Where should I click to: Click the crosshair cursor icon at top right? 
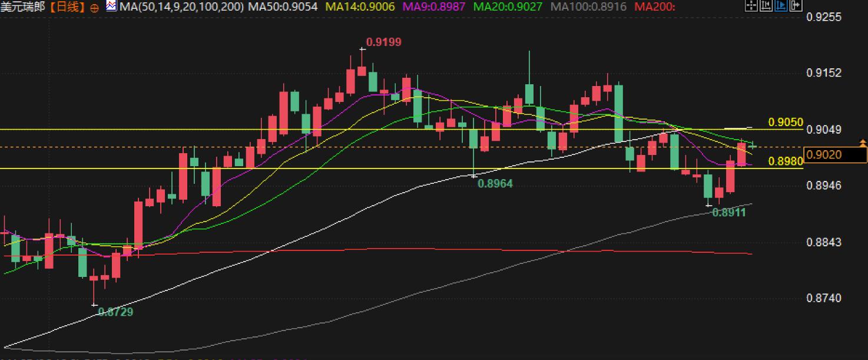pos(751,5)
